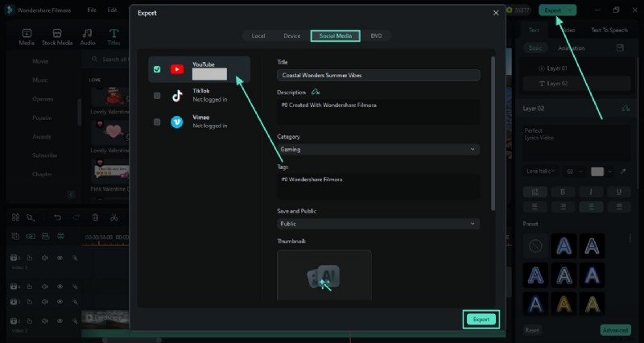Select the Titles tool icon
This screenshot has width=644, height=343.
(114, 35)
